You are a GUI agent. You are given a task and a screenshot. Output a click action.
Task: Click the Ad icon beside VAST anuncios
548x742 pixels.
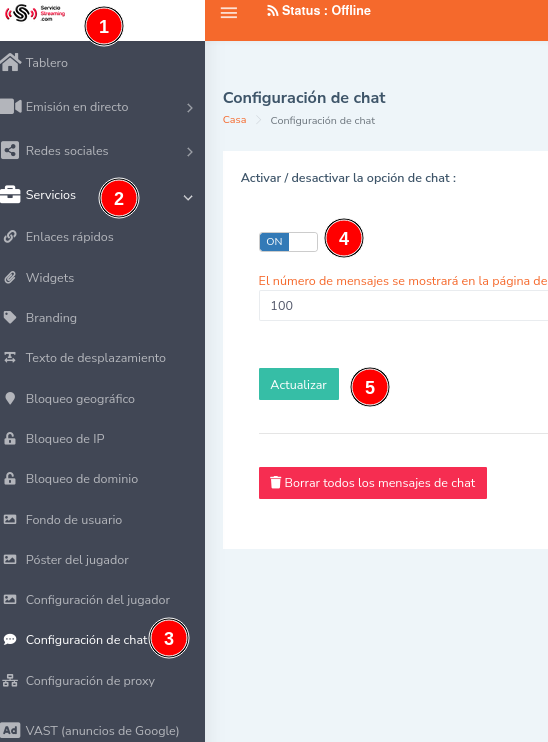tap(10, 730)
